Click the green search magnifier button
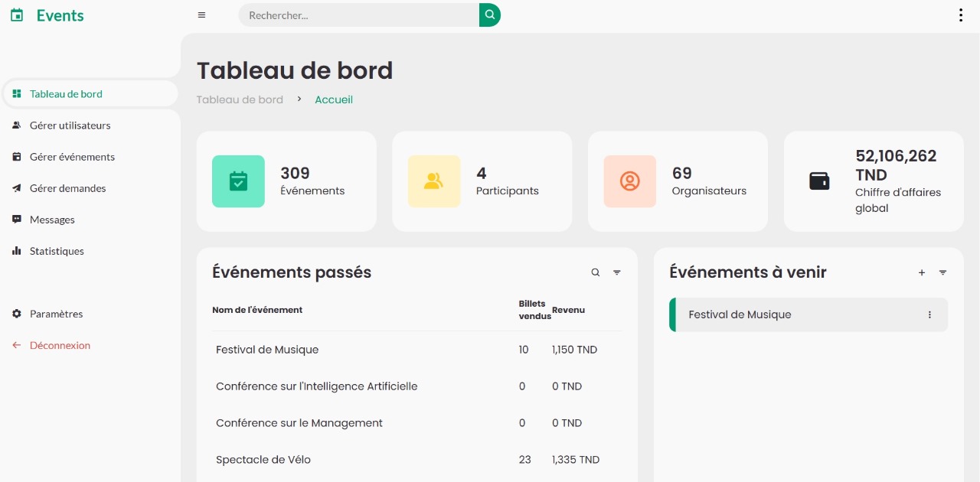 [490, 15]
